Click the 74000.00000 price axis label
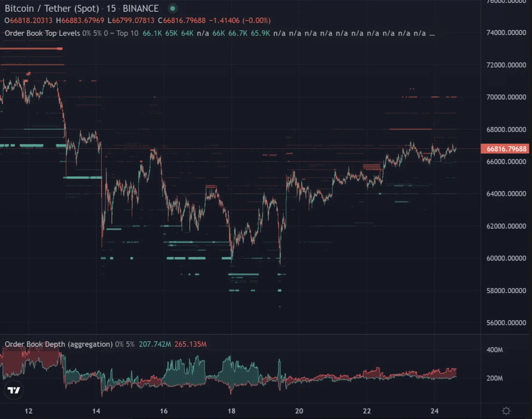 (x=506, y=33)
